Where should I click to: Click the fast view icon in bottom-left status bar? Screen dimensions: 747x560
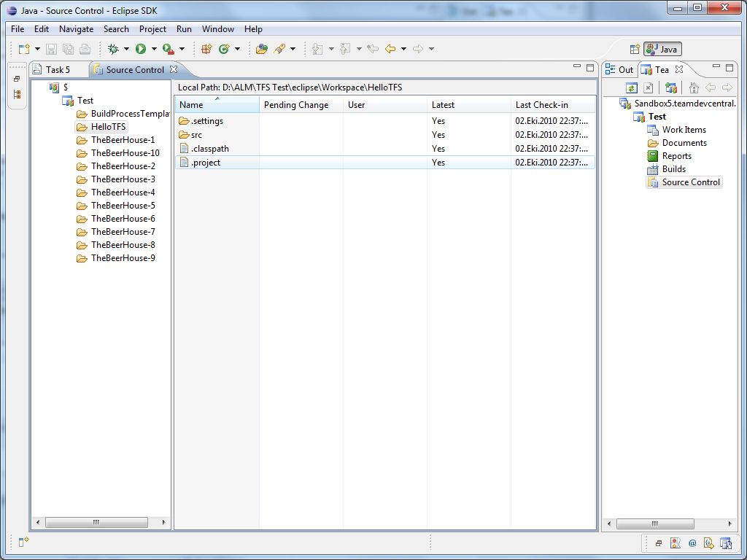click(x=24, y=542)
